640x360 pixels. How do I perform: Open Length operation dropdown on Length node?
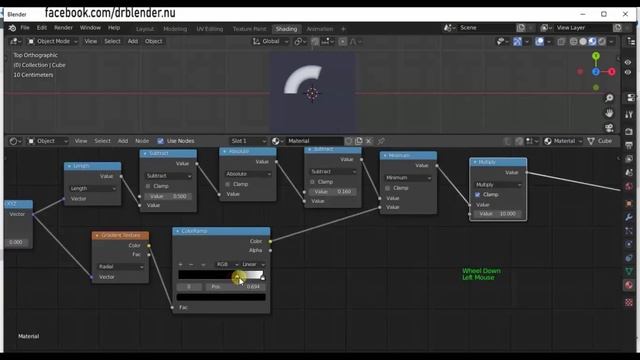93,188
